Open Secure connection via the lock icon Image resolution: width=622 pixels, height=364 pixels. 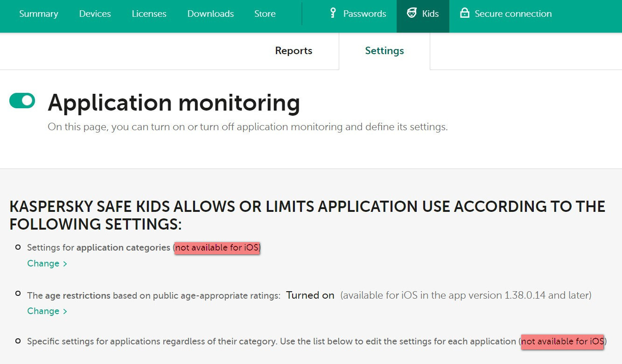pos(464,13)
